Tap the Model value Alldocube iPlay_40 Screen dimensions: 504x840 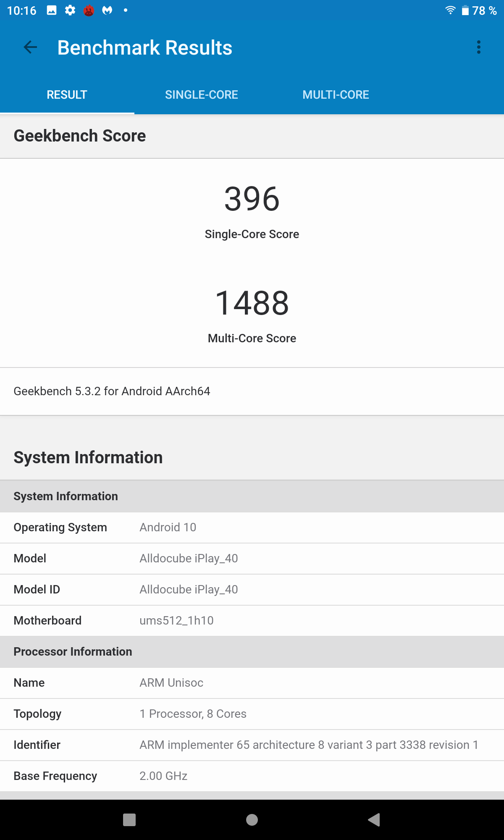point(189,559)
